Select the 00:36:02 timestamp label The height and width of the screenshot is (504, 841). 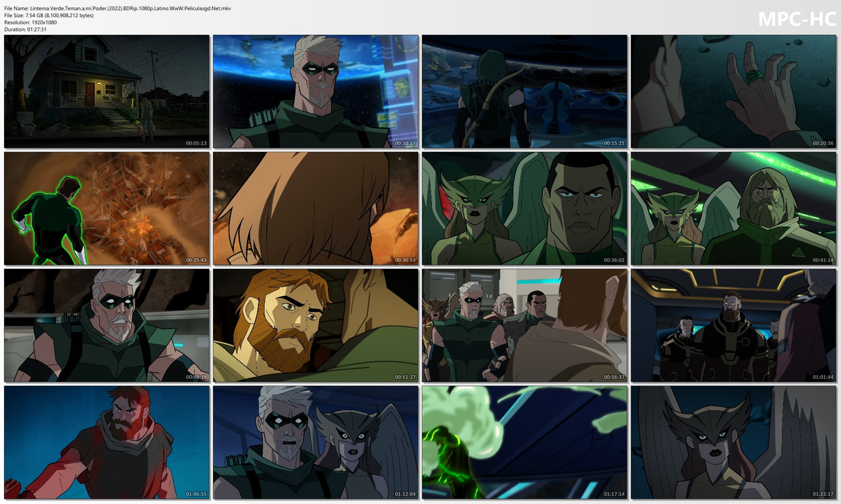(614, 260)
